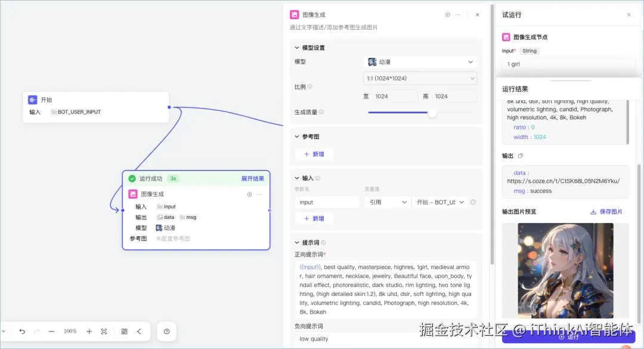
Task: Click the String type tag
Action: (x=530, y=51)
